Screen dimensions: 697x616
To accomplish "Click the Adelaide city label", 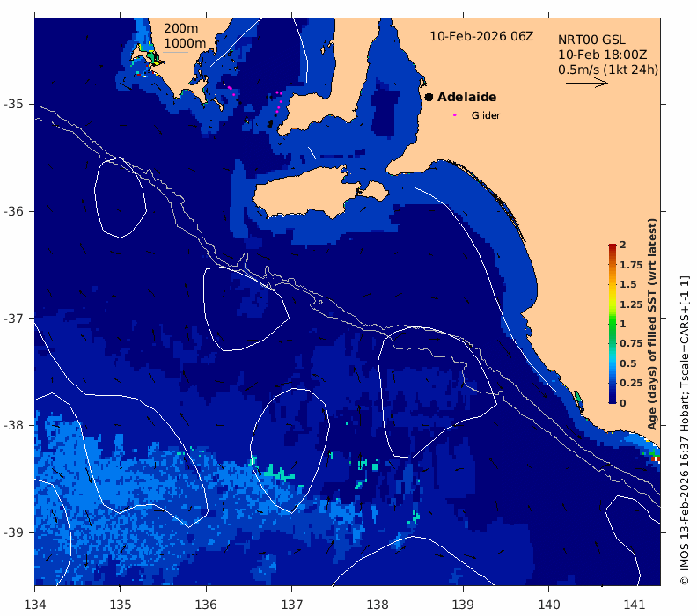I will click(466, 97).
